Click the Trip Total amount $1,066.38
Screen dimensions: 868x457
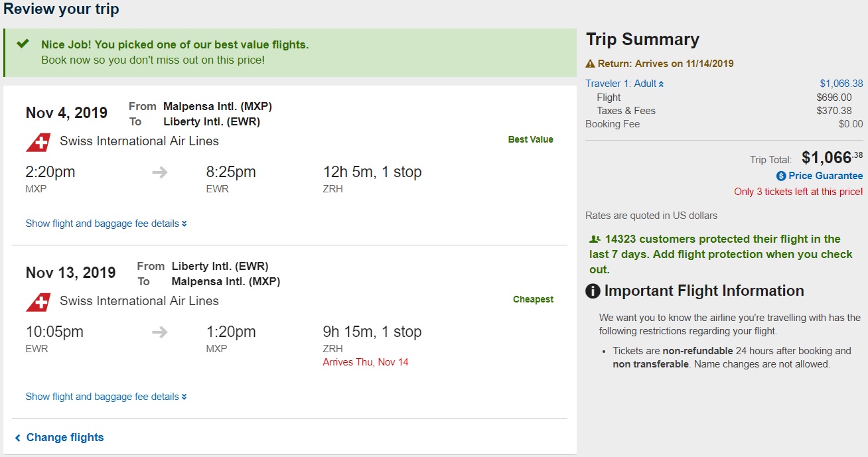832,158
